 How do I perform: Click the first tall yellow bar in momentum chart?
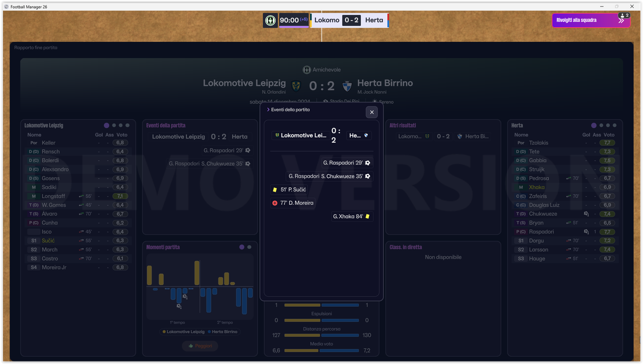149,276
